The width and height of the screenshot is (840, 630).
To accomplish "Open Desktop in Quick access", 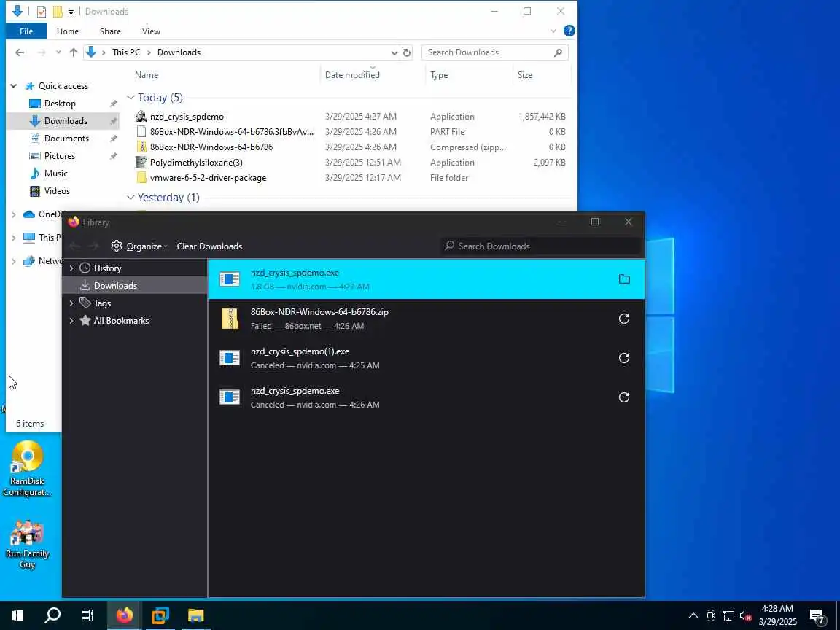I will tap(60, 104).
